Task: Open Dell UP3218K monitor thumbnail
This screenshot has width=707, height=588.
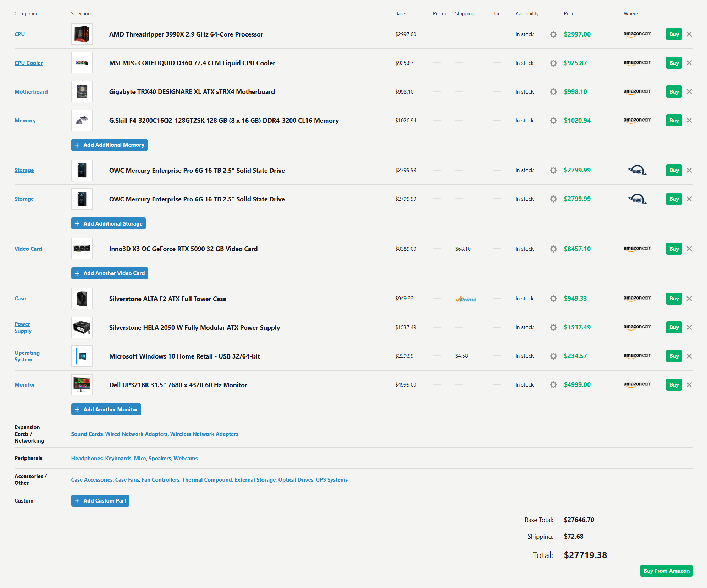Action: click(82, 385)
